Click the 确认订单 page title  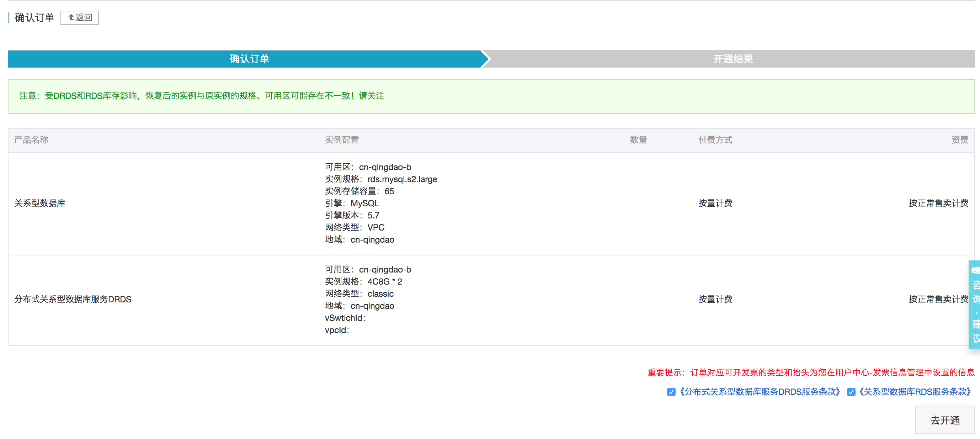pos(34,17)
